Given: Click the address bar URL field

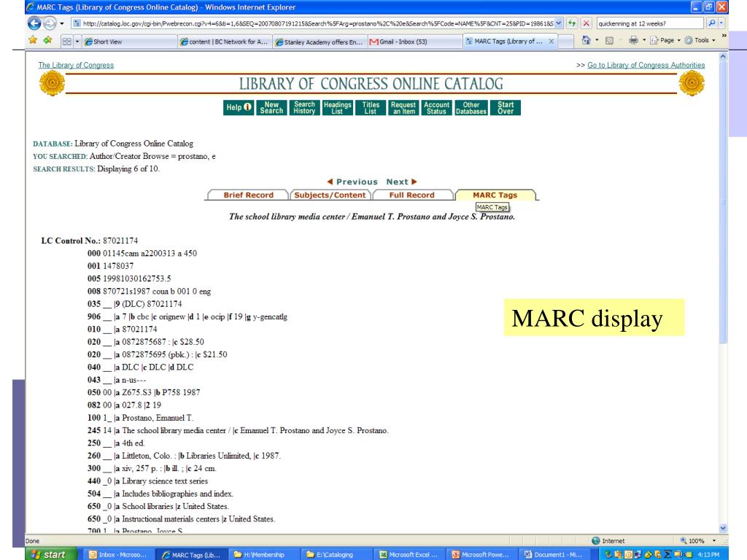Looking at the screenshot, I should click(314, 23).
